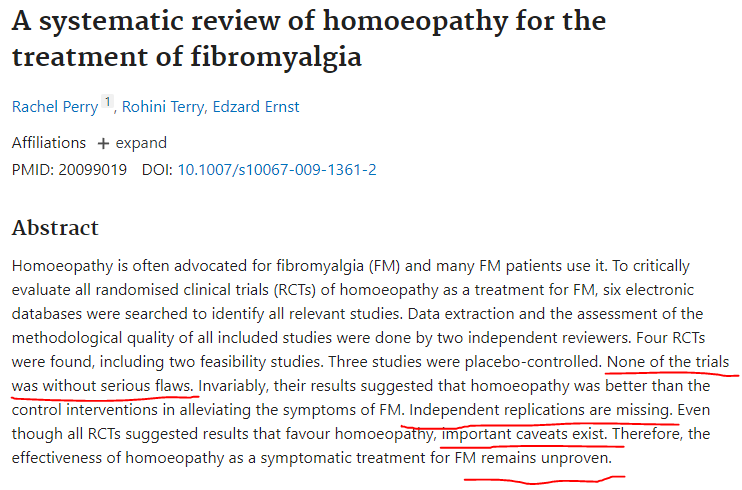This screenshot has width=742, height=490.
Task: Click the "DOI:" label text
Action: (158, 169)
